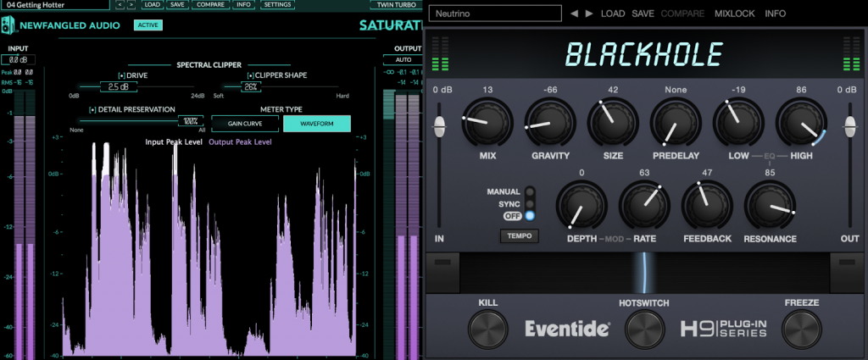Click LOAD in Blackhole header
Screen dimensions: 868x360
point(613,14)
